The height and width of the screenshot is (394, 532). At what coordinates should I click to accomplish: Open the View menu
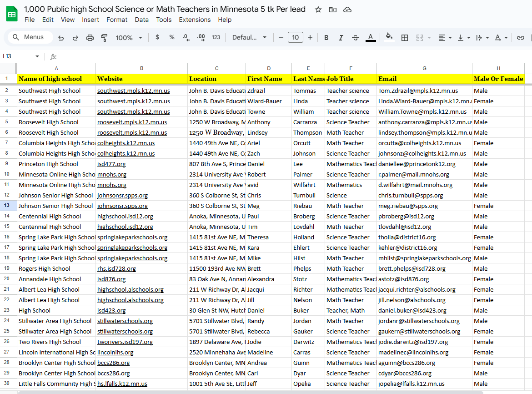click(x=67, y=20)
